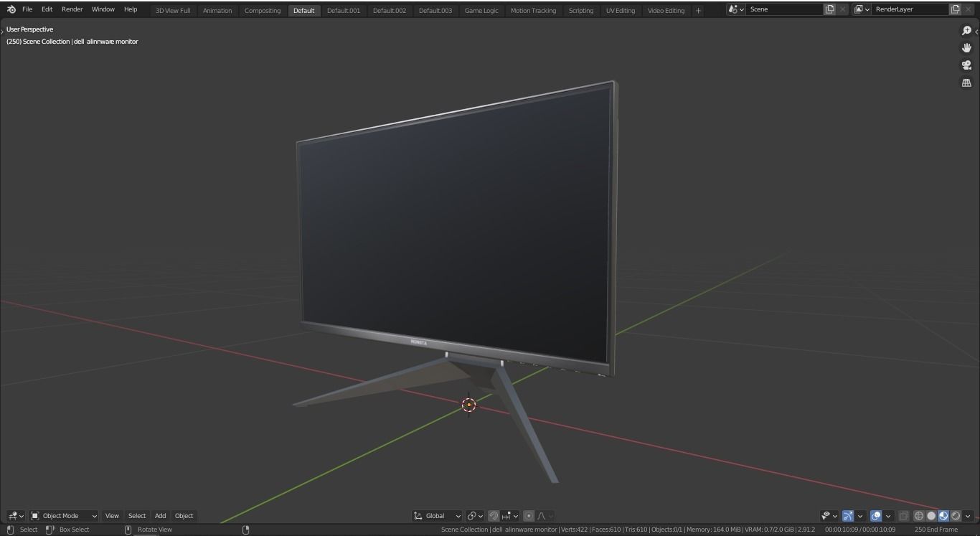Switch to the Default.001 workspace tab

pos(344,11)
